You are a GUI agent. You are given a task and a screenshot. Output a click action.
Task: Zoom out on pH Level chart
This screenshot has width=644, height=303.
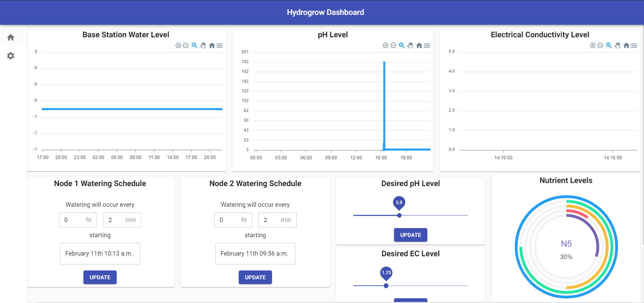click(393, 45)
